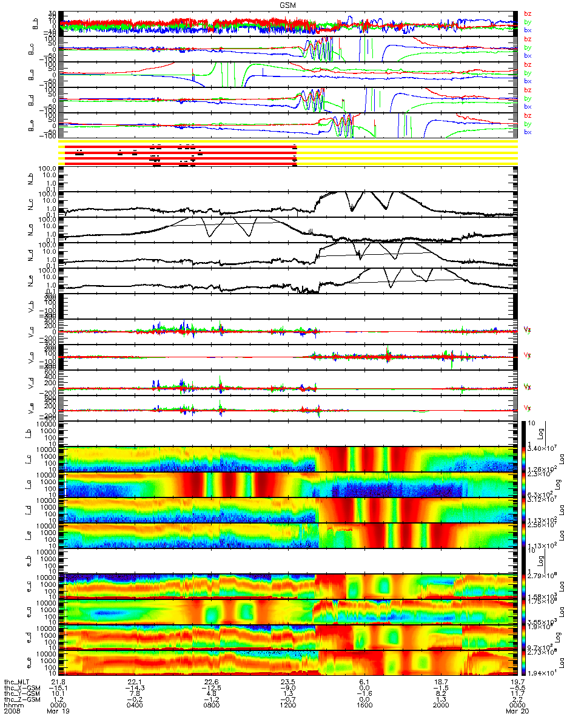Select the 0400 time tick label
The width and height of the screenshot is (564, 728).
click(136, 706)
